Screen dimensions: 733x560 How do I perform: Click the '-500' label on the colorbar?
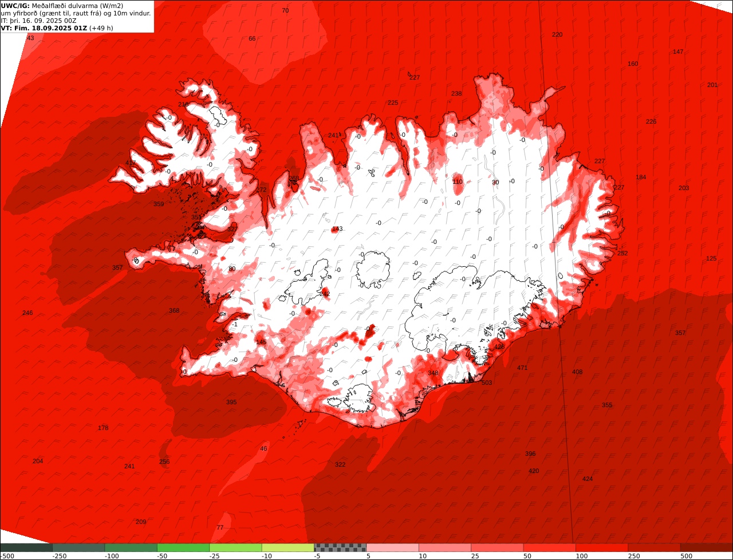[x=7, y=556]
